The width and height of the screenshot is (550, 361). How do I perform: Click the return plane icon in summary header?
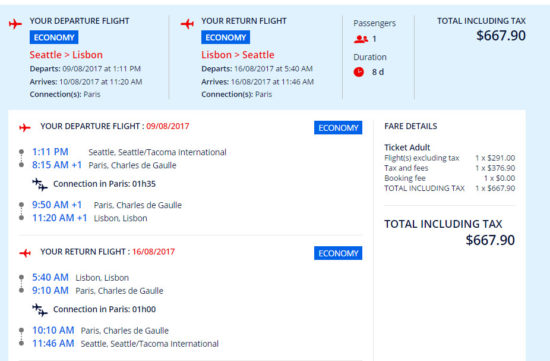click(x=187, y=24)
